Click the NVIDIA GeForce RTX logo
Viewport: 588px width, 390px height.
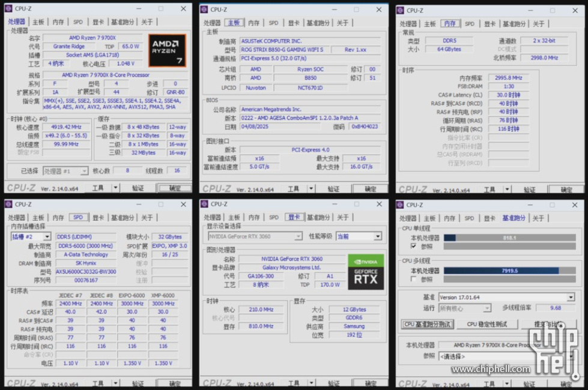[x=366, y=272]
